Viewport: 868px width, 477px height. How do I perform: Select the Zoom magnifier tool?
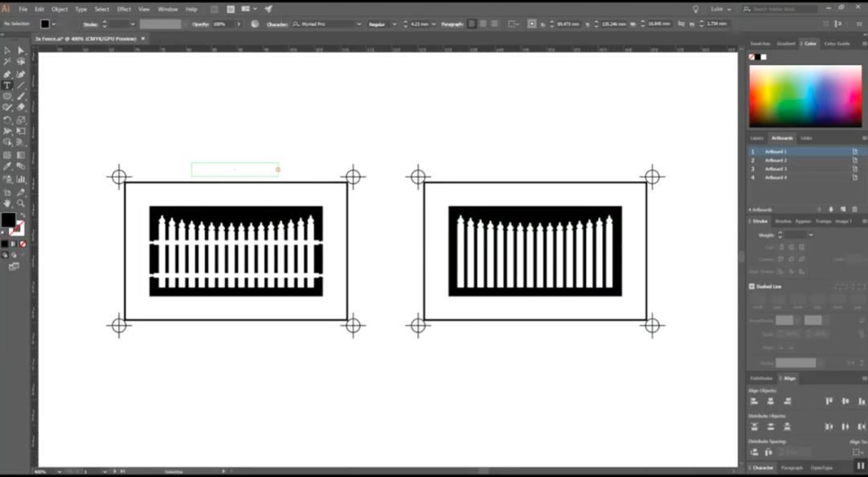(x=21, y=204)
